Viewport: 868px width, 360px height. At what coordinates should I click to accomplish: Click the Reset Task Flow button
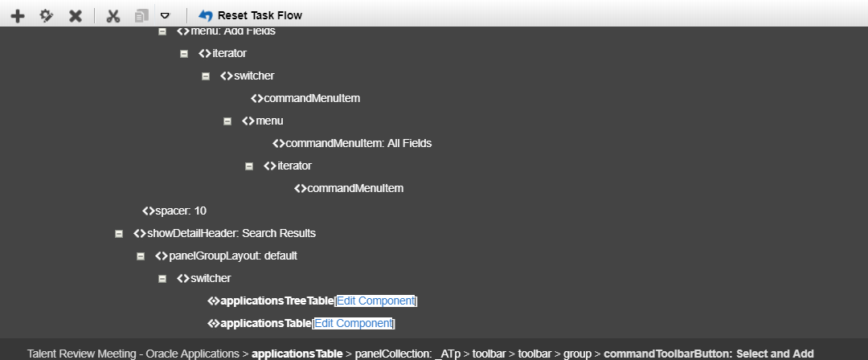pos(250,15)
